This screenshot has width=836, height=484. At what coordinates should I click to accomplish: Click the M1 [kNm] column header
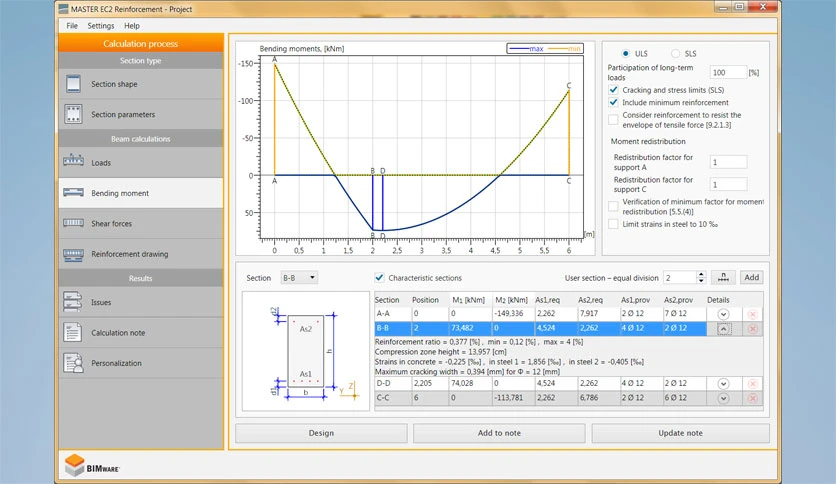(468, 300)
